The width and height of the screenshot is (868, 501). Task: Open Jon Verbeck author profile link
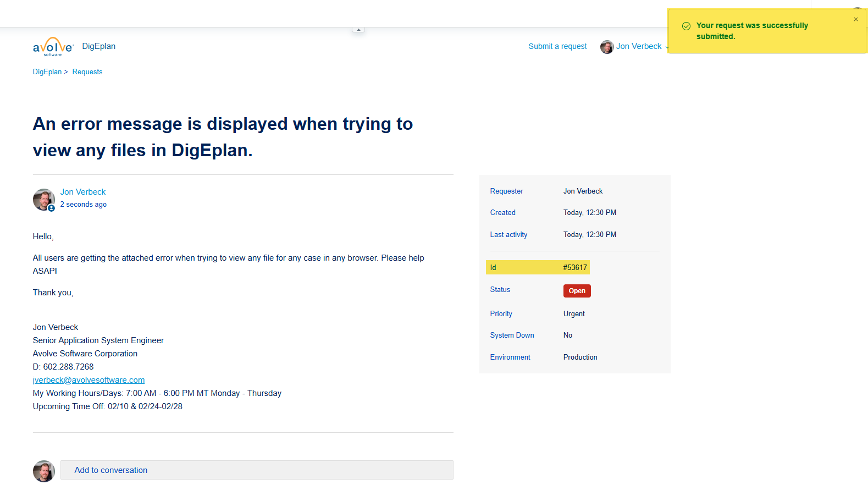click(83, 192)
